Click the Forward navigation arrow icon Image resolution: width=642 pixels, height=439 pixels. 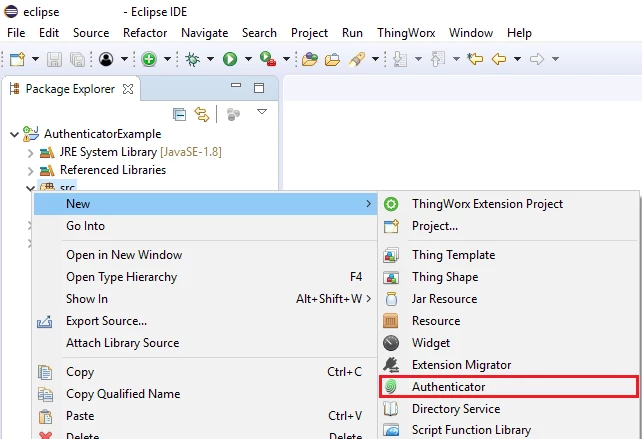pyautogui.click(x=537, y=59)
